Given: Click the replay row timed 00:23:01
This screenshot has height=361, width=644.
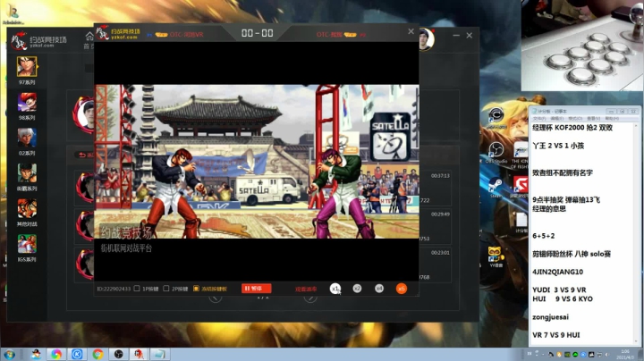Looking at the screenshot, I should click(435, 264).
